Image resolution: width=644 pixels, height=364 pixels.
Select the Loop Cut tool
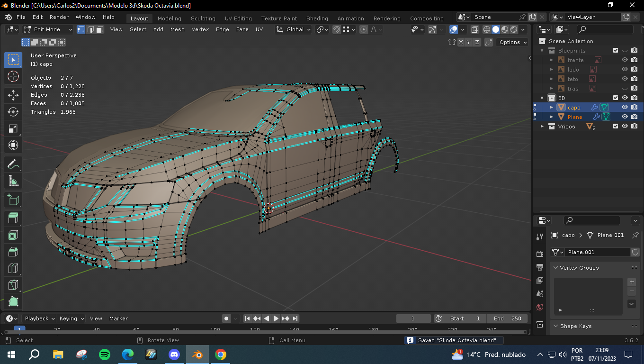(x=13, y=269)
